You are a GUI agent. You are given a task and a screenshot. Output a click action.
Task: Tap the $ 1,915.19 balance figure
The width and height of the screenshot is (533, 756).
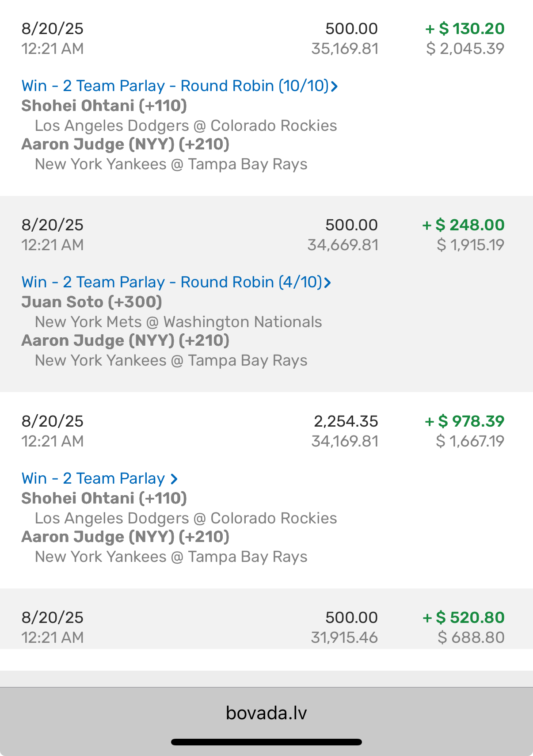coord(470,245)
